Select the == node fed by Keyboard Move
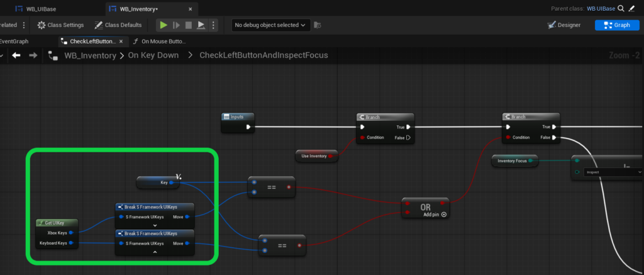 [282, 245]
